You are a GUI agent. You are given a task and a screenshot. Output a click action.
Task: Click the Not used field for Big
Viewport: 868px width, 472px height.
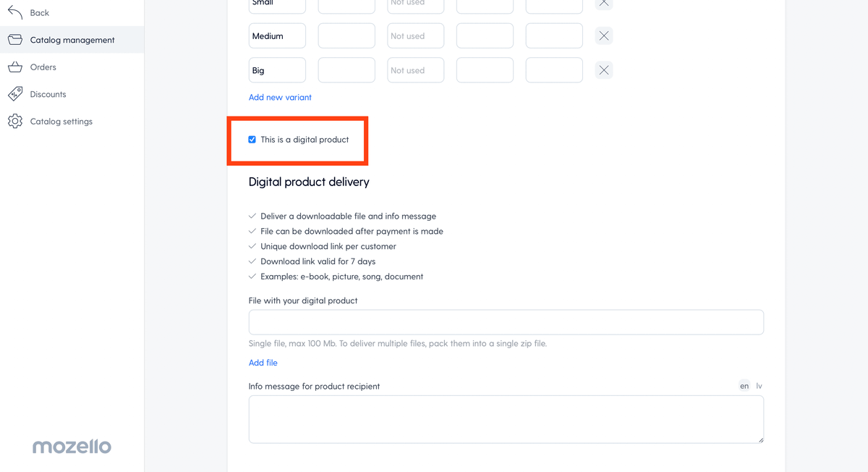click(416, 70)
